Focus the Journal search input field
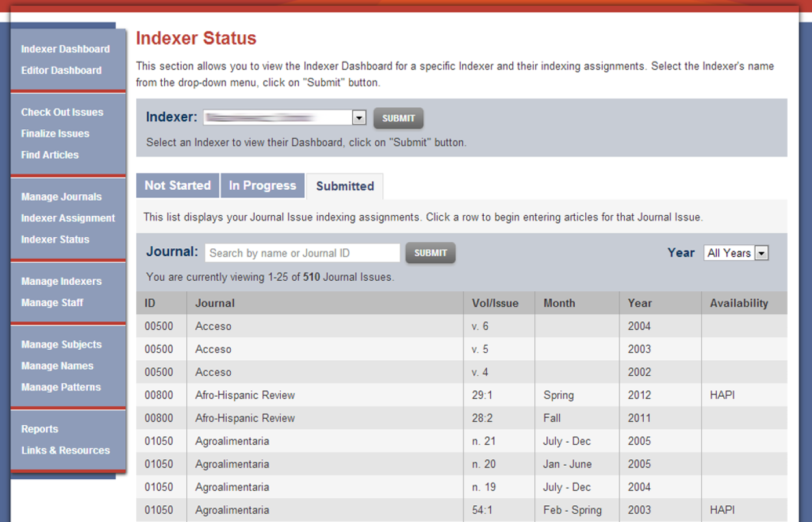 point(302,253)
